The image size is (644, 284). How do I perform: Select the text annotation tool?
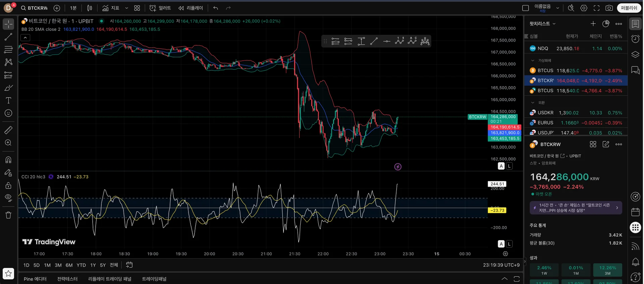click(8, 100)
